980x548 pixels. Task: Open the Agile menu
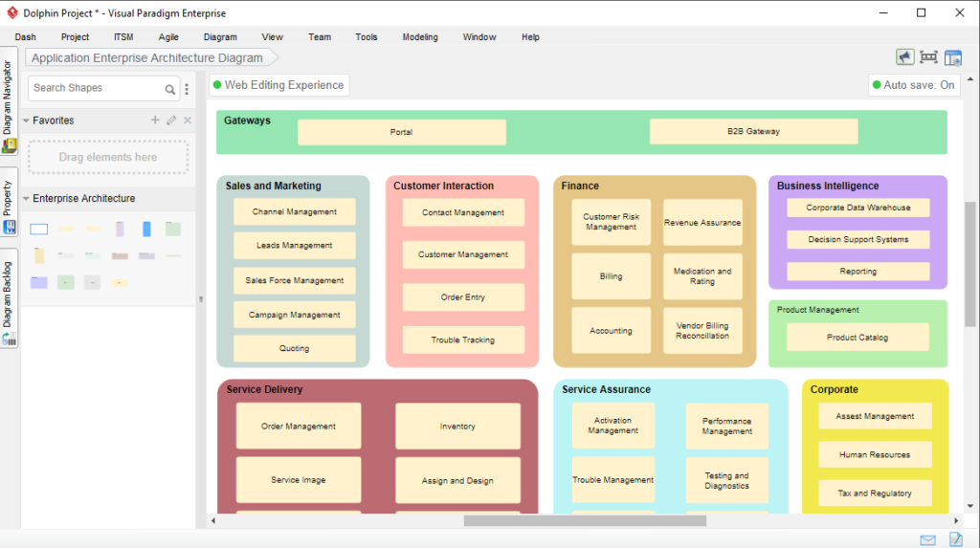tap(168, 37)
